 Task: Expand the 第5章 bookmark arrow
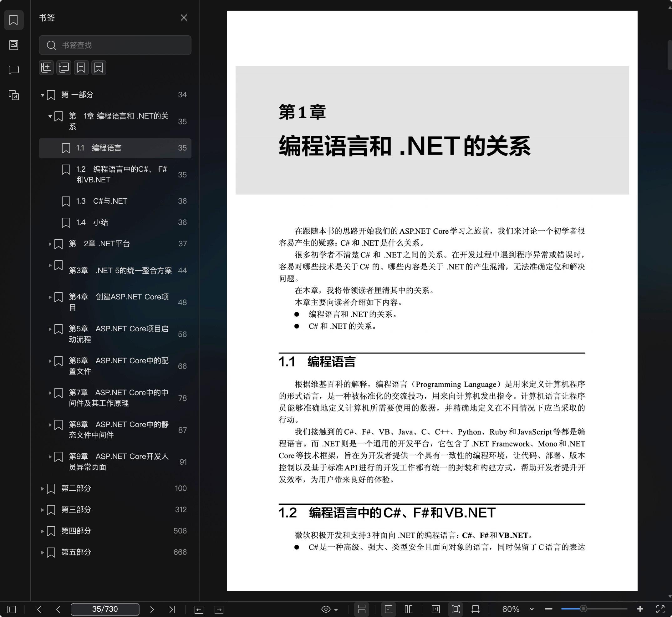coord(50,329)
